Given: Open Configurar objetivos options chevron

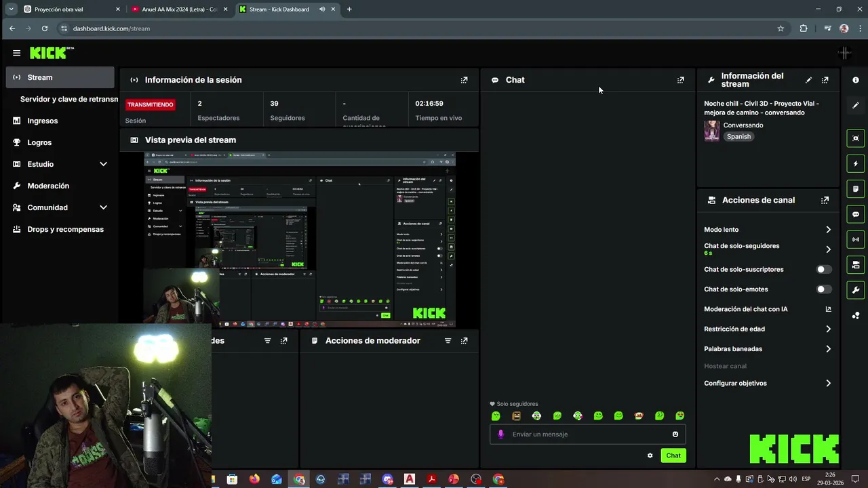Looking at the screenshot, I should [828, 384].
